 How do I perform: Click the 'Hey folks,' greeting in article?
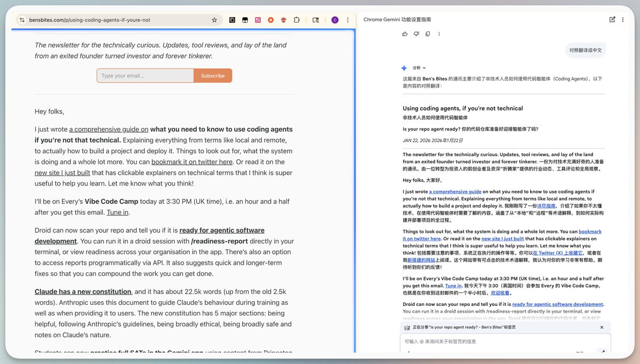point(49,111)
